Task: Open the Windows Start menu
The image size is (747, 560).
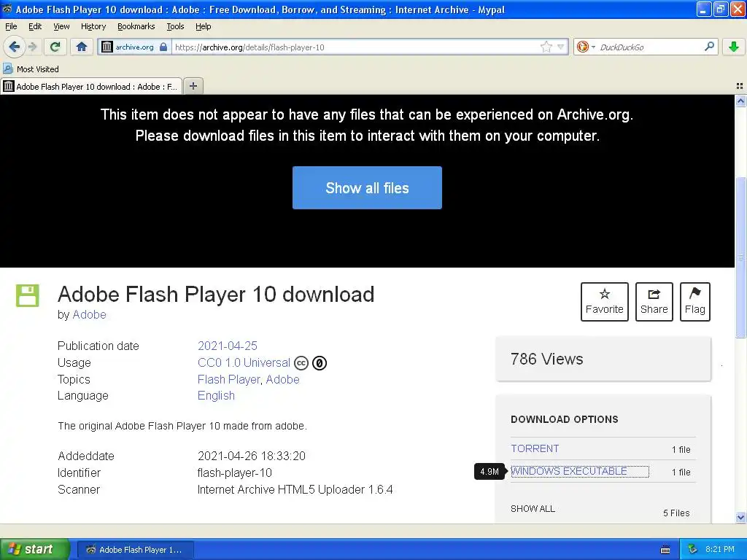Action: (35, 549)
